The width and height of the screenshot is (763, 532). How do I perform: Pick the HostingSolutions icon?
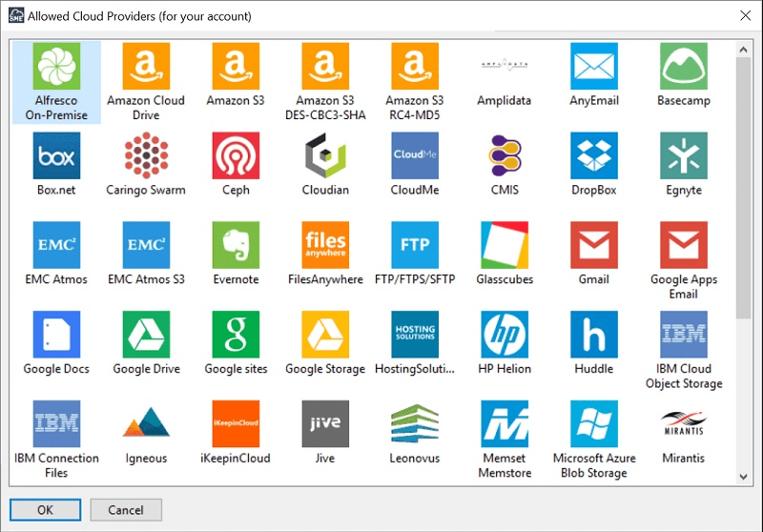pyautogui.click(x=415, y=335)
